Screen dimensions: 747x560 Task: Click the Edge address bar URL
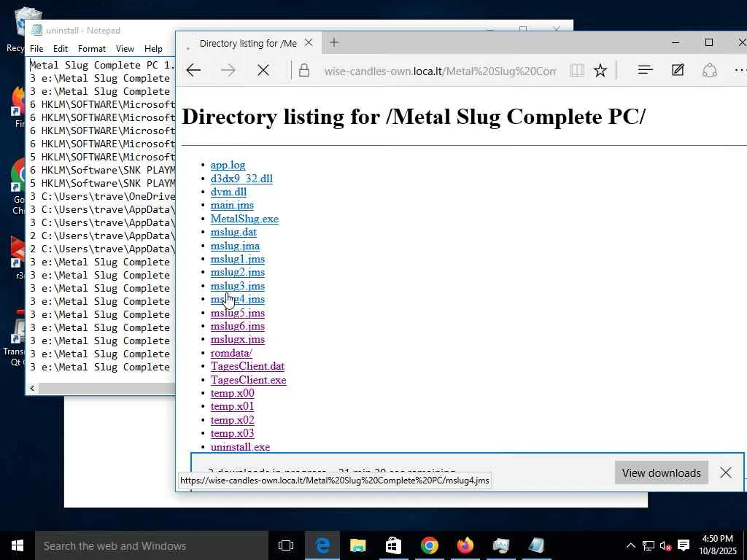point(440,71)
